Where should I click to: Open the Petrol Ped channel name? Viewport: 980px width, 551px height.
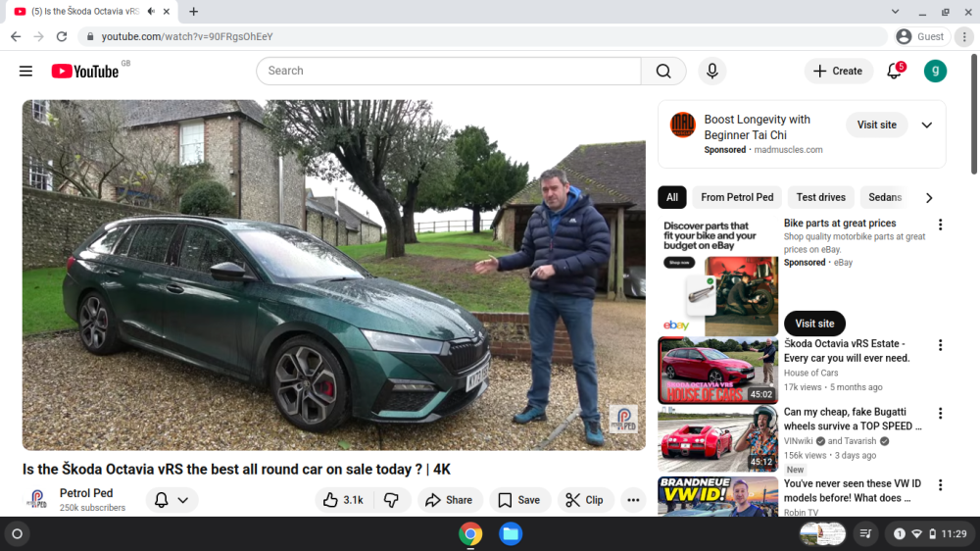(86, 493)
